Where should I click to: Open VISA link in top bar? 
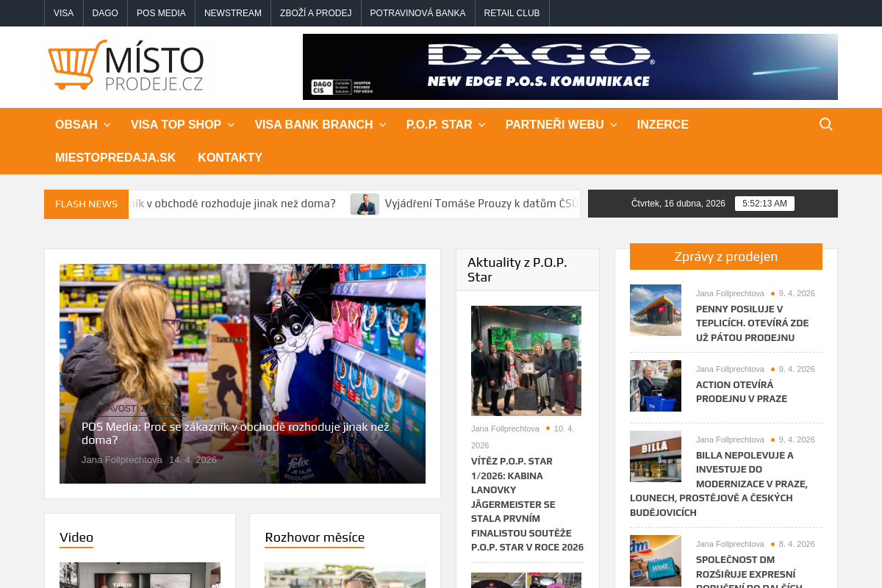coord(64,13)
